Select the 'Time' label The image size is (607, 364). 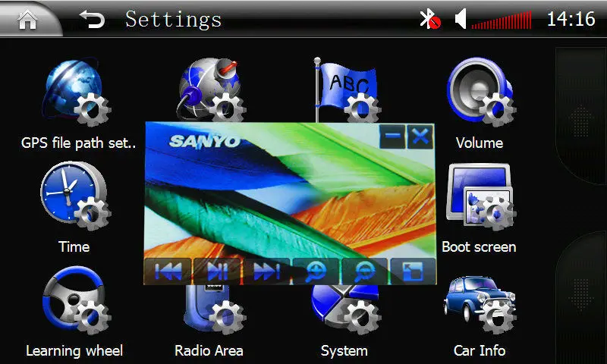click(74, 246)
